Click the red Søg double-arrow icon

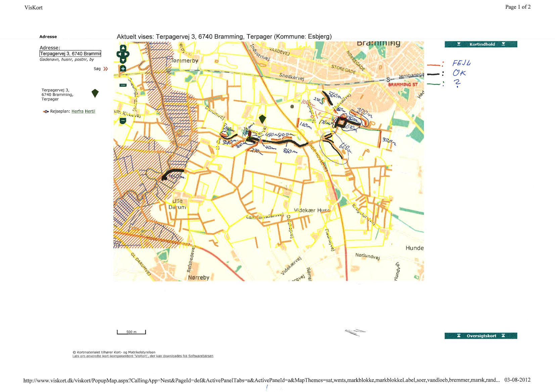(x=105, y=69)
